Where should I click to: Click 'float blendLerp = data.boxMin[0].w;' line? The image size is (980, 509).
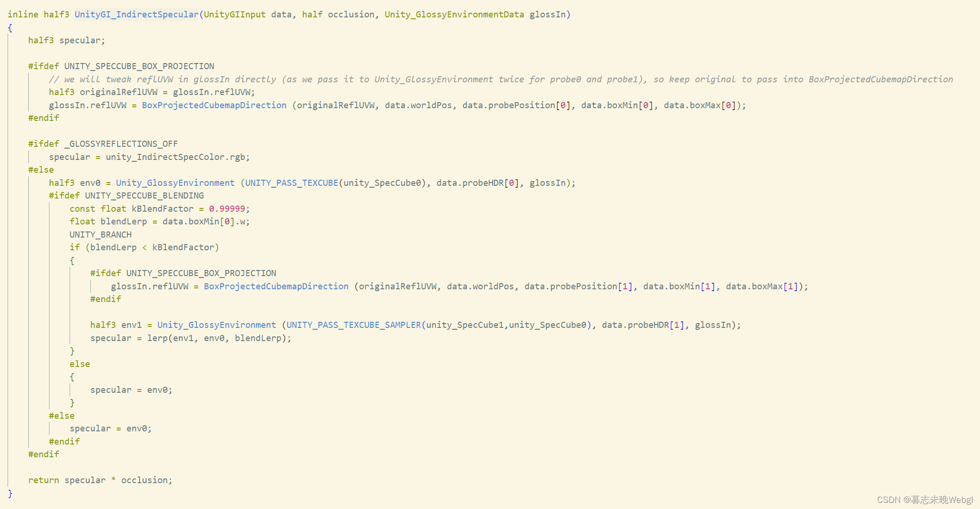pyautogui.click(x=160, y=222)
